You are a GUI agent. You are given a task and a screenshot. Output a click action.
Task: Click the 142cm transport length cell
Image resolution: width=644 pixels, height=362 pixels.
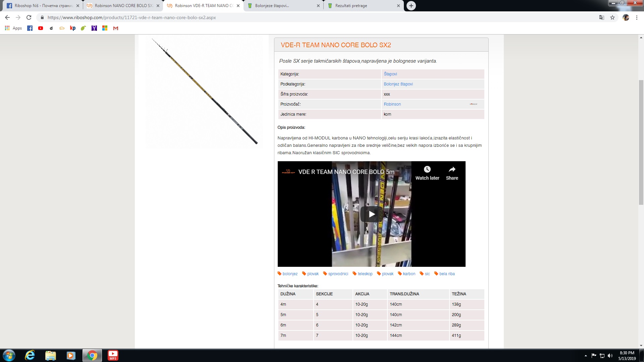418,325
